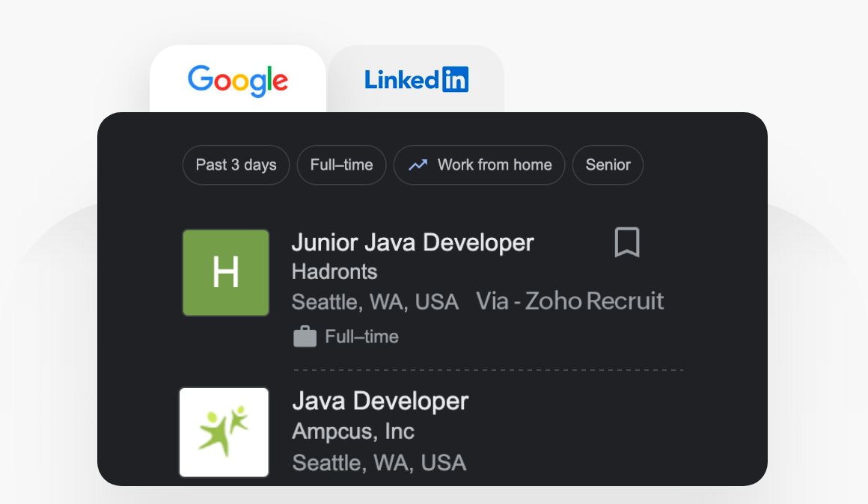868x504 pixels.
Task: Click the briefcase job type icon
Action: (x=305, y=337)
